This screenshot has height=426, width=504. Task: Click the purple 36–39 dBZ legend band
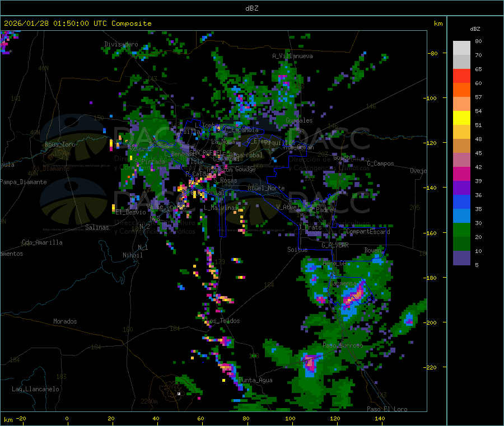coord(461,188)
